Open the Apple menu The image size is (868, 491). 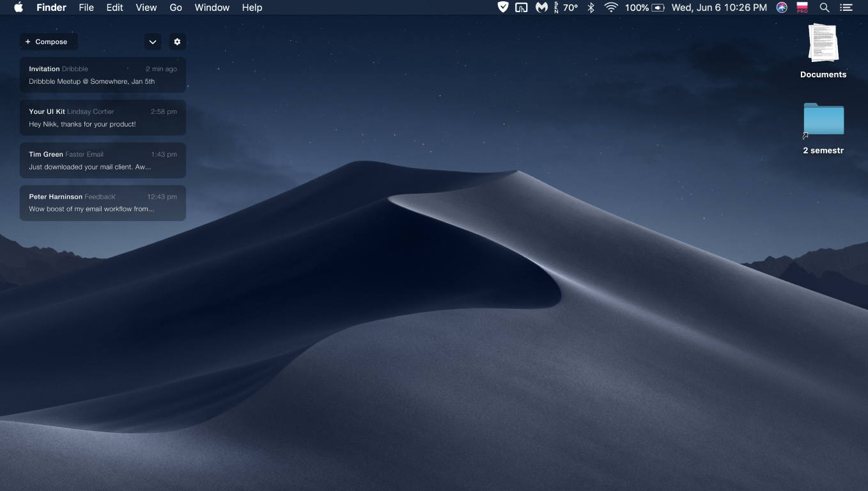(19, 8)
